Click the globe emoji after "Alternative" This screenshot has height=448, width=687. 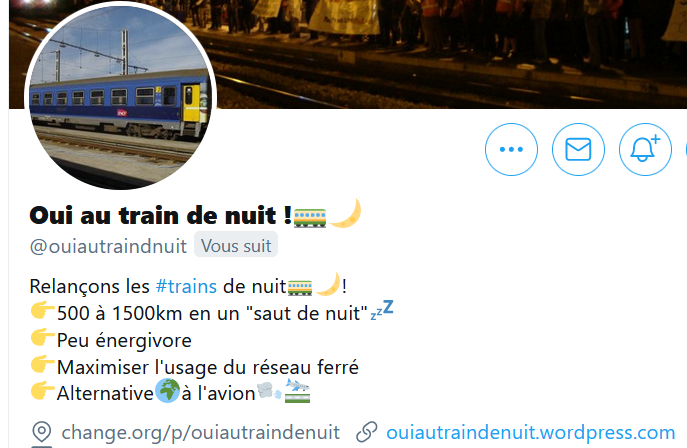(167, 391)
